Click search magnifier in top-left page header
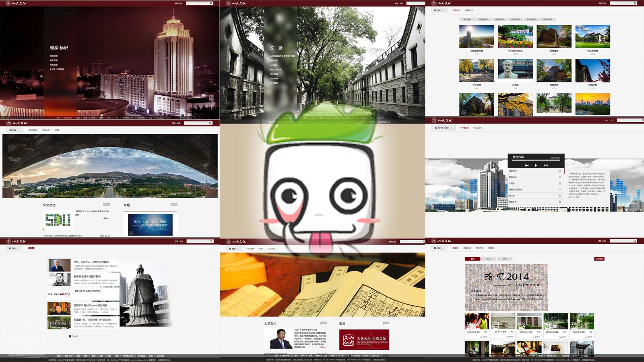This screenshot has width=644, height=362. [211, 3]
